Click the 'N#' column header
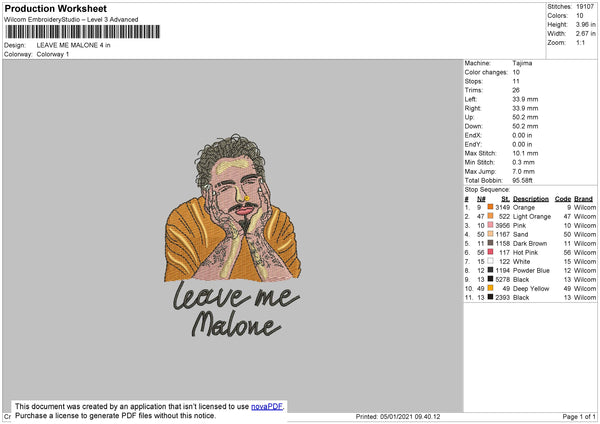Screen dimensions: 600x424 pos(481,199)
